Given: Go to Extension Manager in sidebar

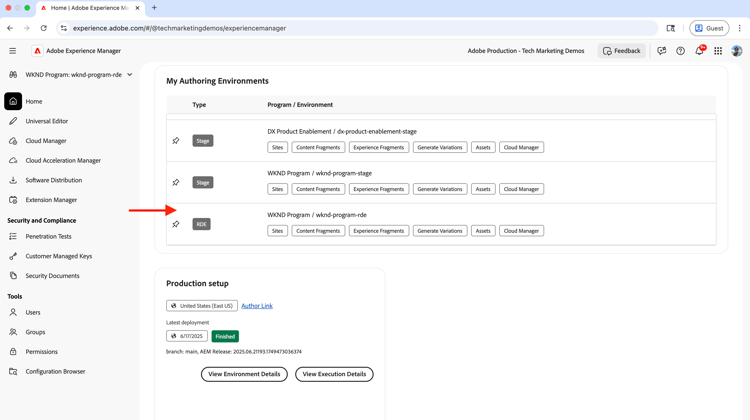Looking at the screenshot, I should point(51,200).
